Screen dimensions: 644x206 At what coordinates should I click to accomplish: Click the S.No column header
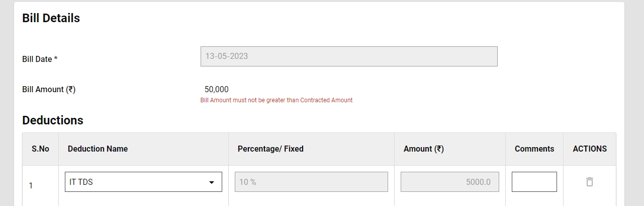40,149
